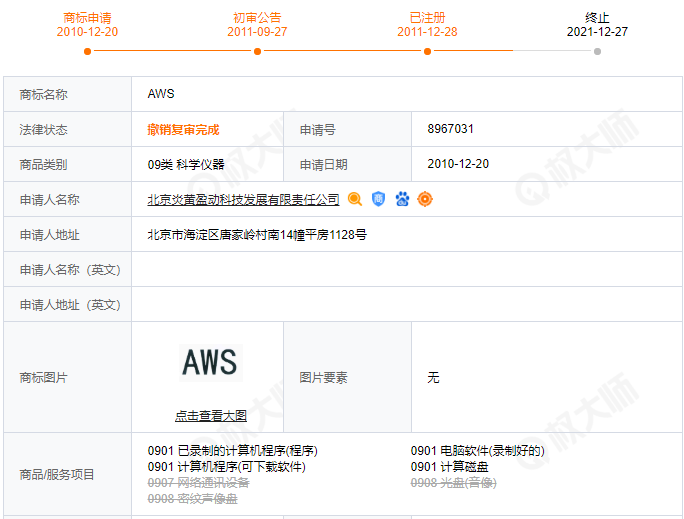The image size is (684, 519).
Task: Click the blue shield icon beside applicant name
Action: click(379, 199)
